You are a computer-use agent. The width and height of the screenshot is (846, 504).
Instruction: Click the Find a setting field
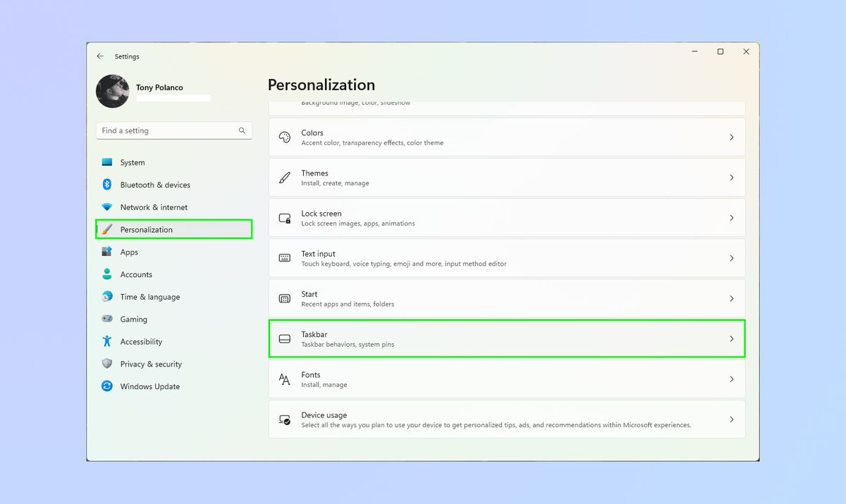(x=166, y=130)
